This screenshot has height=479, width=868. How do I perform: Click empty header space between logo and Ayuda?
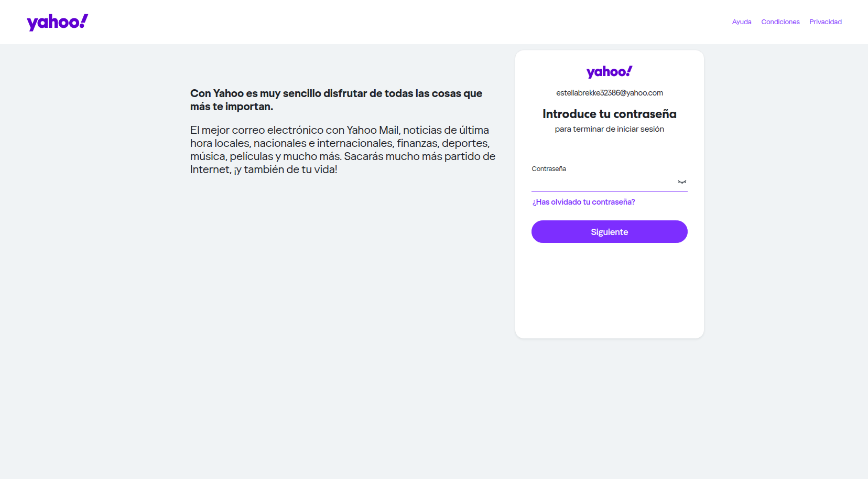(409, 22)
